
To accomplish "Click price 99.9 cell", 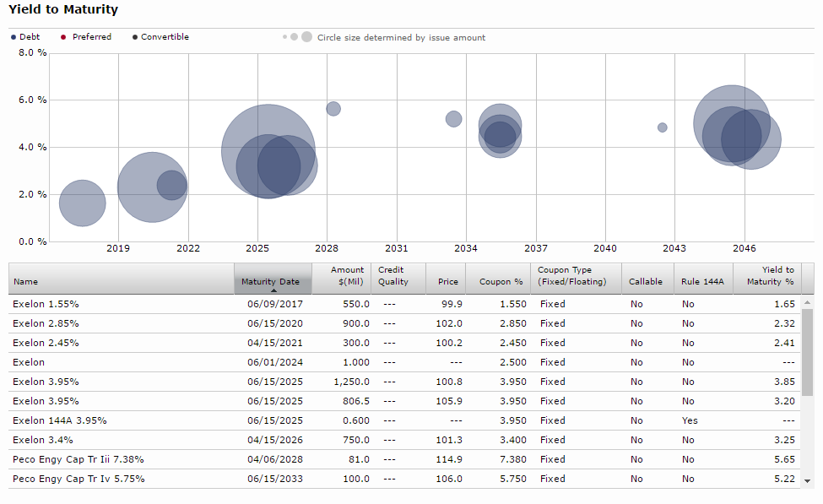I will pyautogui.click(x=452, y=304).
